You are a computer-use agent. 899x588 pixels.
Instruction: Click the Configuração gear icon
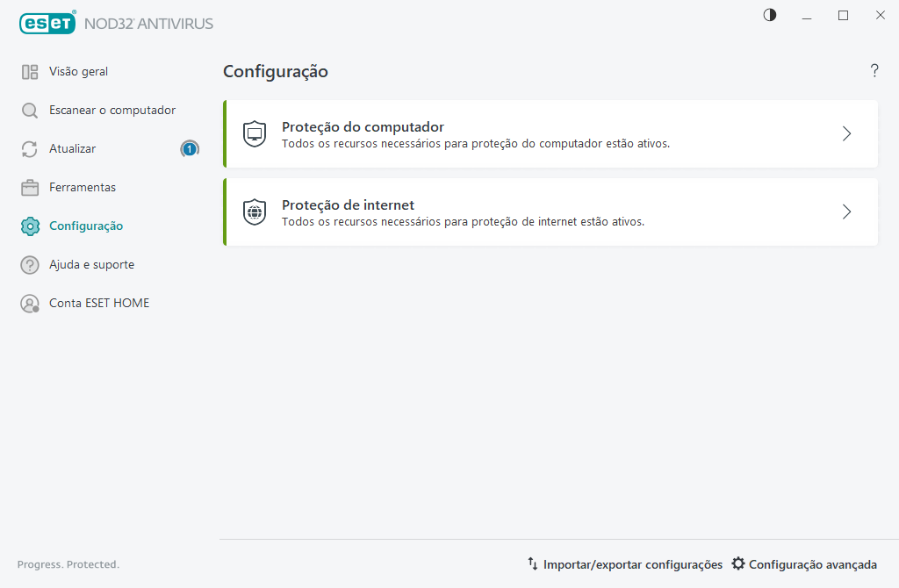(27, 226)
